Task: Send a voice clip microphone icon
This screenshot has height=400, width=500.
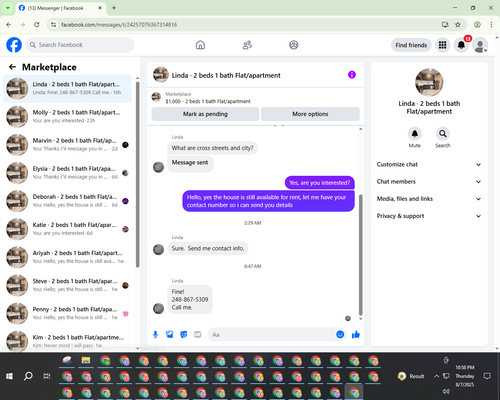Action: [x=155, y=334]
